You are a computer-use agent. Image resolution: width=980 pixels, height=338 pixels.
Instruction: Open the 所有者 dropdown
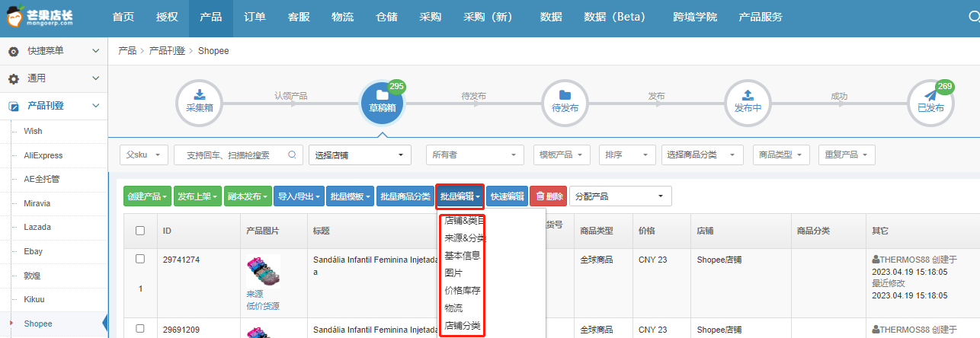(475, 155)
